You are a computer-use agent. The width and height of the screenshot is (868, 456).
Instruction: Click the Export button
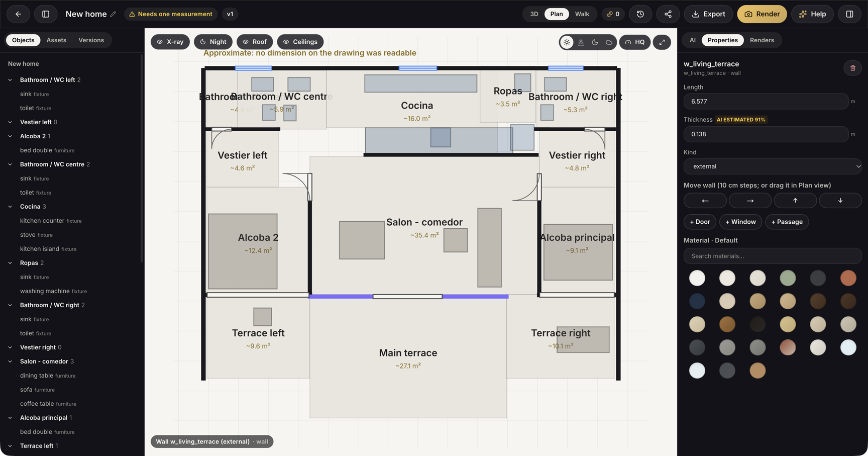click(708, 14)
